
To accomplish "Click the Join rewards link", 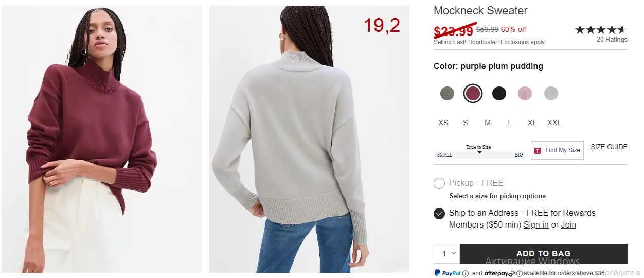I will [568, 225].
